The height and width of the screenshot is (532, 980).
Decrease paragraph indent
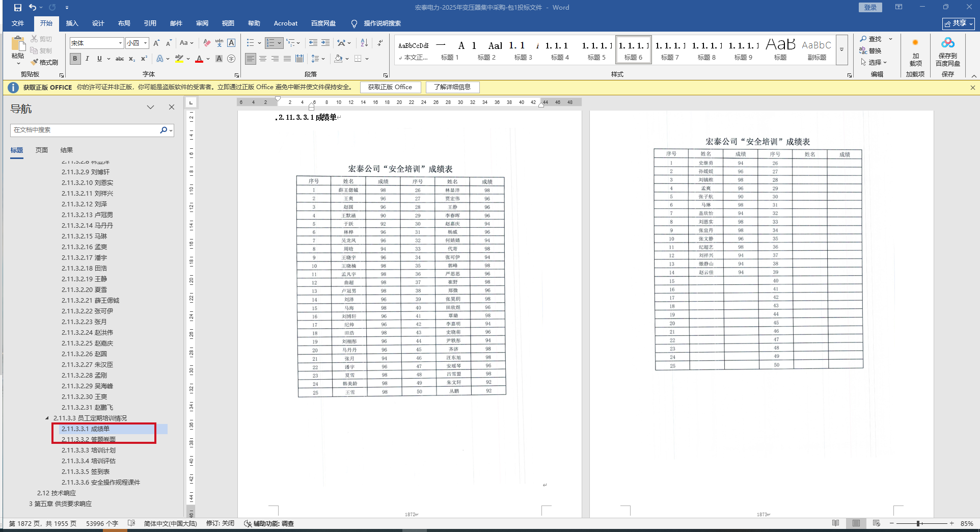click(313, 43)
